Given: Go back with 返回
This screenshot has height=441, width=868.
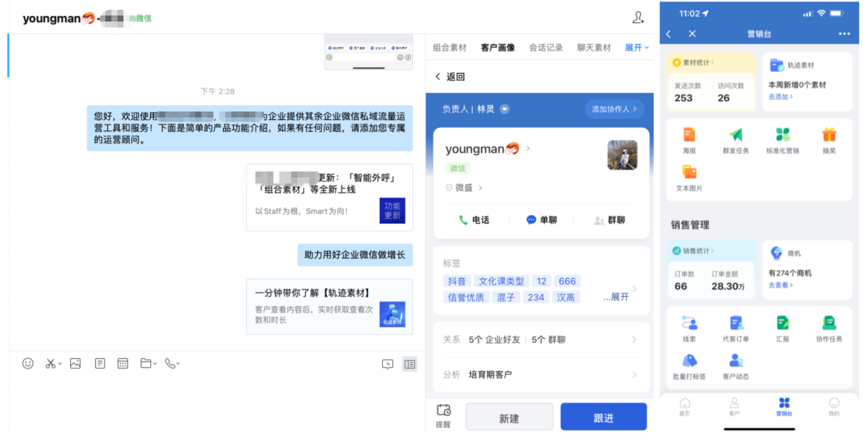Looking at the screenshot, I should point(450,76).
